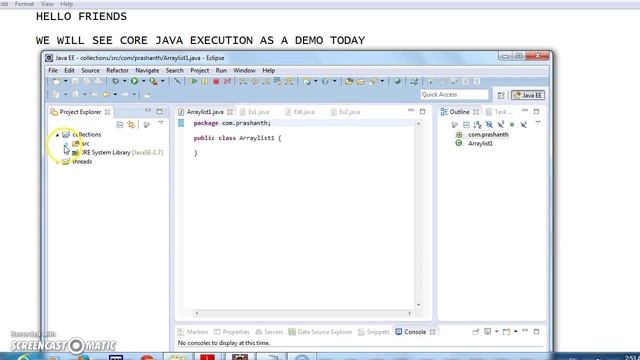Viewport: 640px width, 360px height.
Task: Open Notepad View menu behind Eclipse
Action: point(47,4)
